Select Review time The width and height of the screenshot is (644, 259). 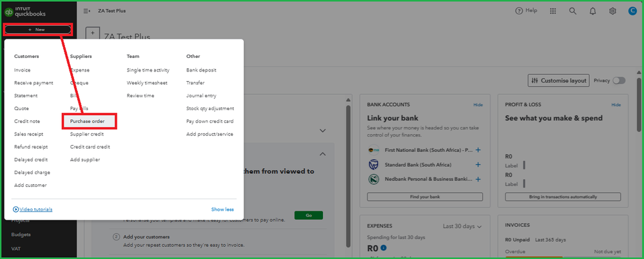(141, 95)
